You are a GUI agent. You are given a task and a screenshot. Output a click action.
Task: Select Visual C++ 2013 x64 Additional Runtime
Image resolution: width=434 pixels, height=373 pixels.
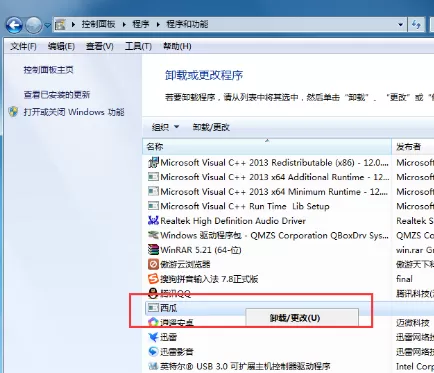click(x=274, y=177)
